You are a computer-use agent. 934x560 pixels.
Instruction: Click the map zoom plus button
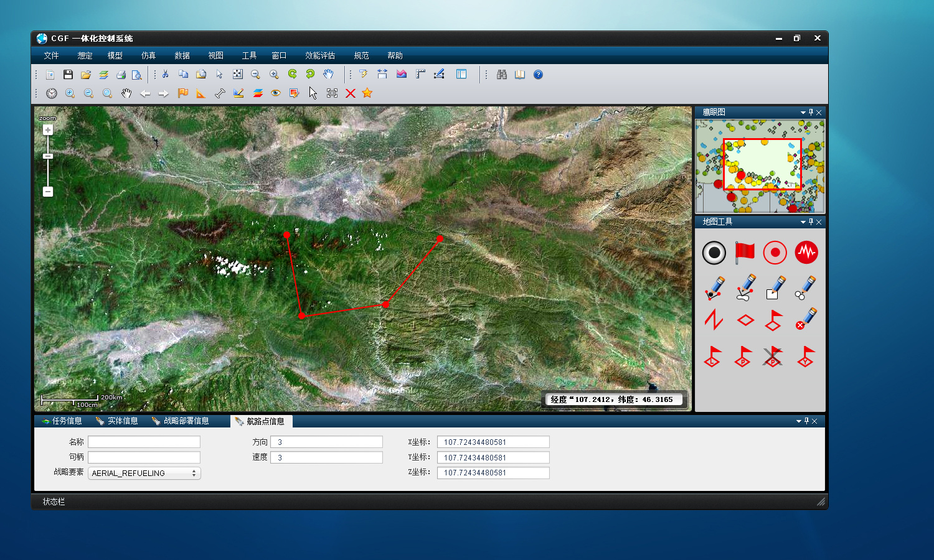point(48,130)
